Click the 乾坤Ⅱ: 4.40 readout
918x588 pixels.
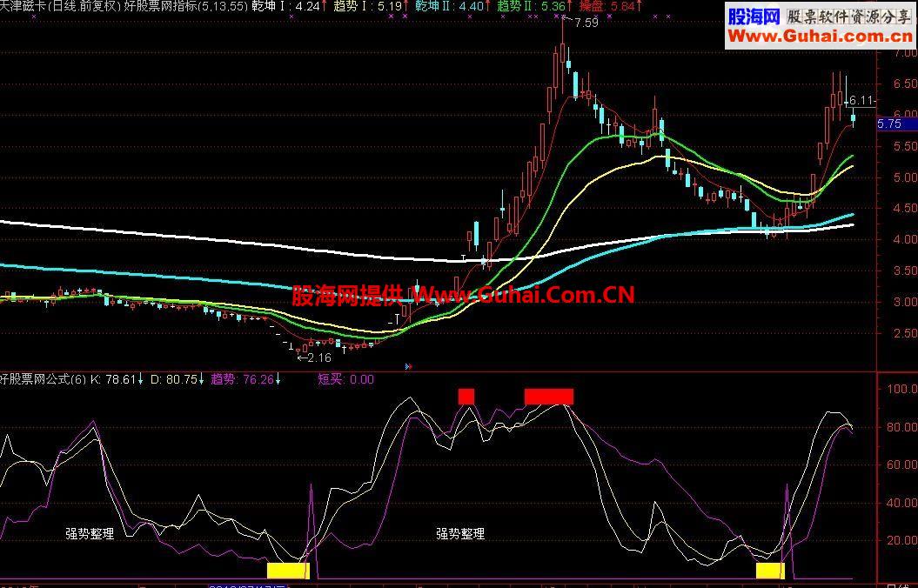[453, 7]
